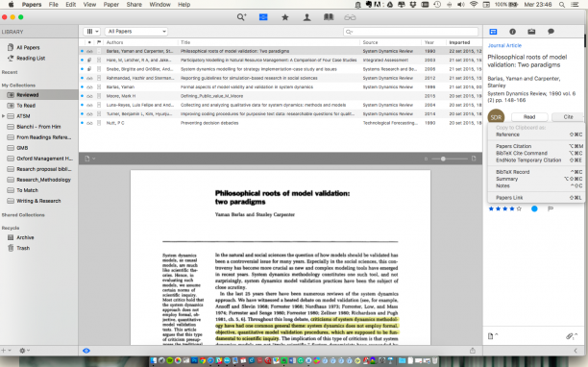Click the Cite button in inspector
Image resolution: width=588 pixels, height=367 pixels.
pyautogui.click(x=568, y=117)
